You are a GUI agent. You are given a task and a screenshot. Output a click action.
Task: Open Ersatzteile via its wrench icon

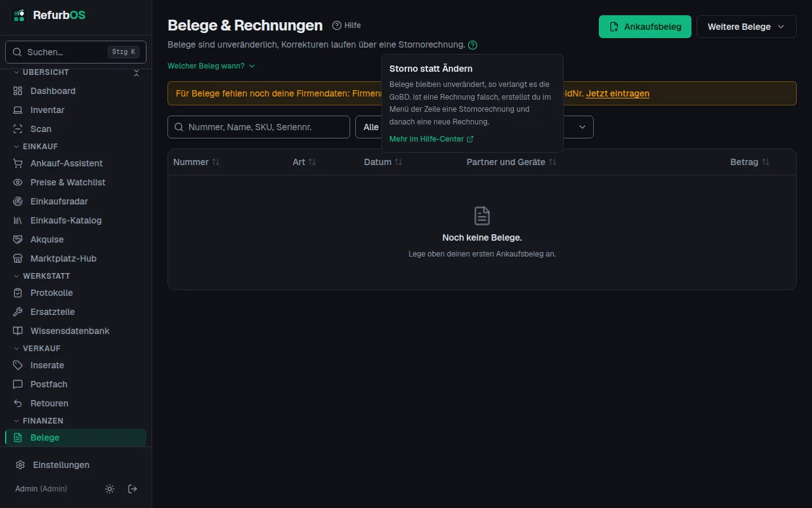(x=18, y=312)
